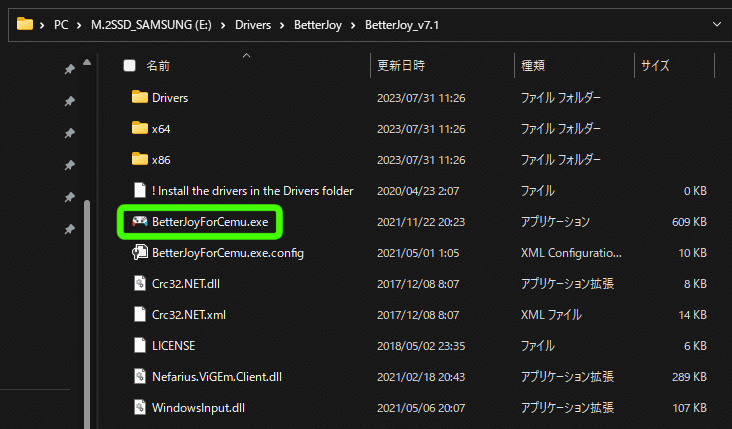Click the date 2021/11/22 20:23

tap(421, 222)
